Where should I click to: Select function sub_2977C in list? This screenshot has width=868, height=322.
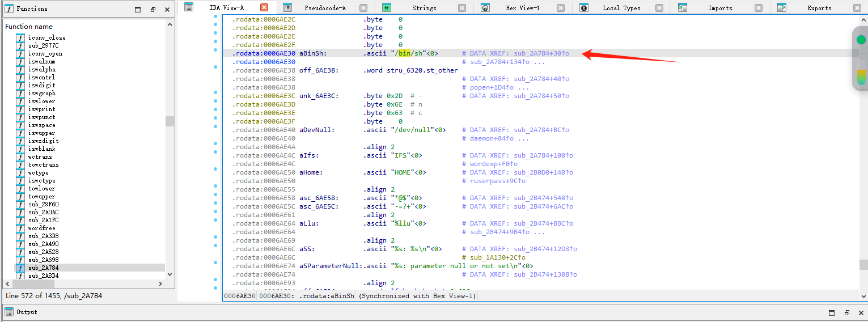(x=44, y=45)
